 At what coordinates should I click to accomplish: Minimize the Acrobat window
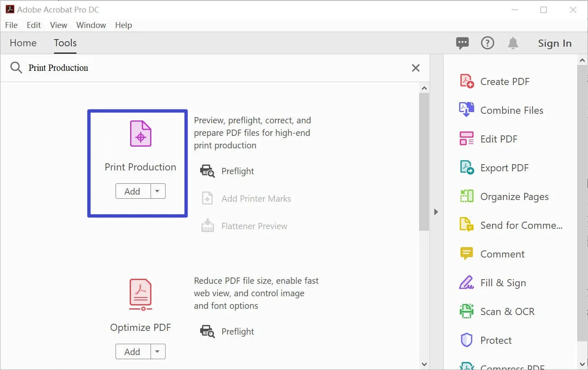coord(515,10)
